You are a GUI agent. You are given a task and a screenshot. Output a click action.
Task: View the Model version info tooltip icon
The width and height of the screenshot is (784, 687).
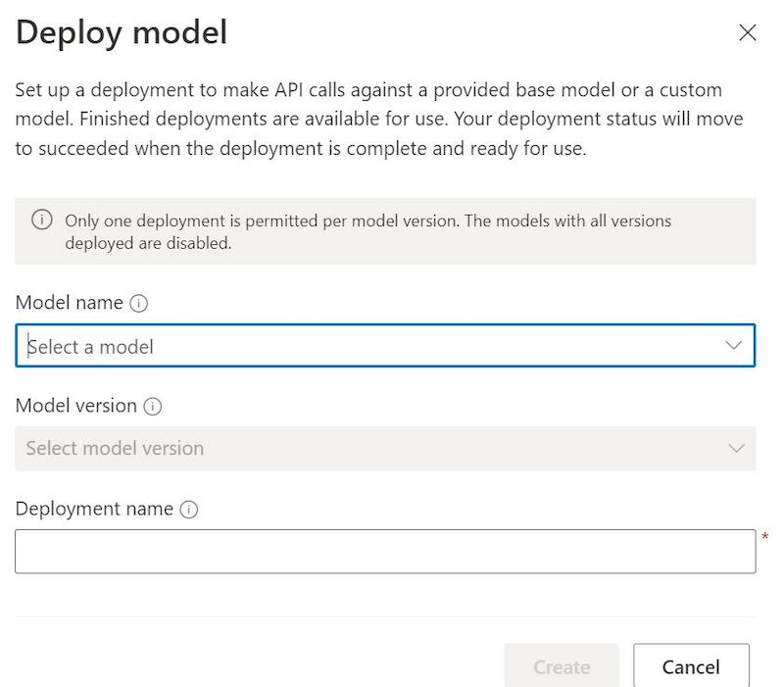point(155,406)
